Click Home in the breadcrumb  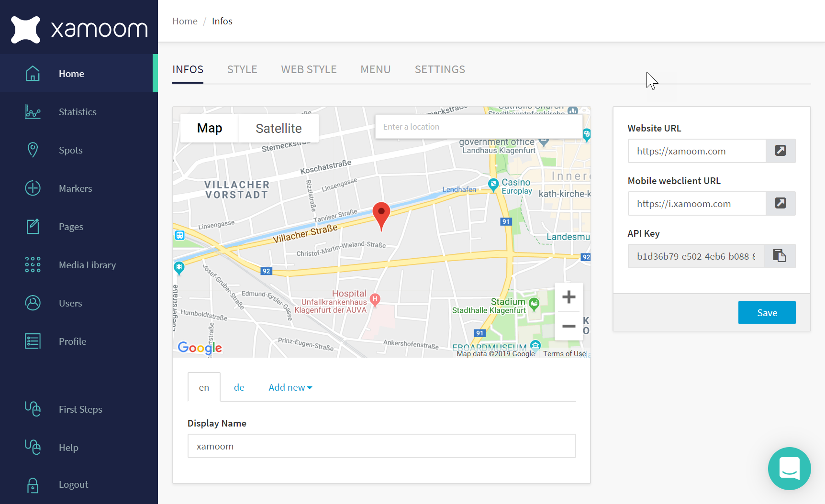click(185, 21)
